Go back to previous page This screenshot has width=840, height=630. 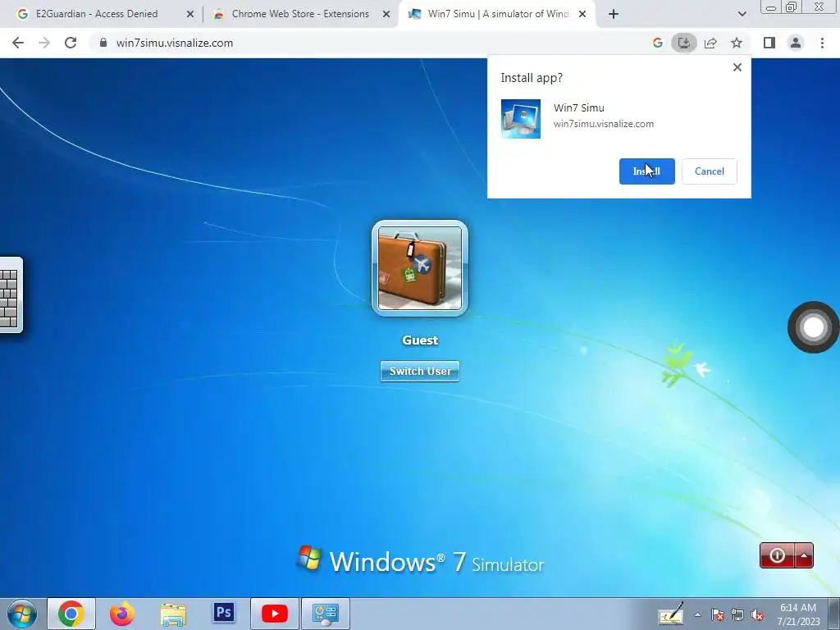pos(18,43)
